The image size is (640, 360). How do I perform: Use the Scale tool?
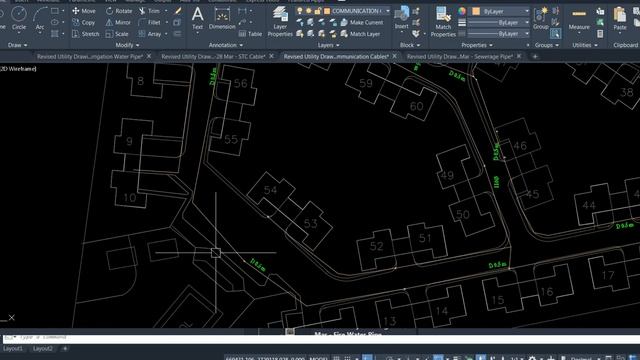click(x=117, y=34)
